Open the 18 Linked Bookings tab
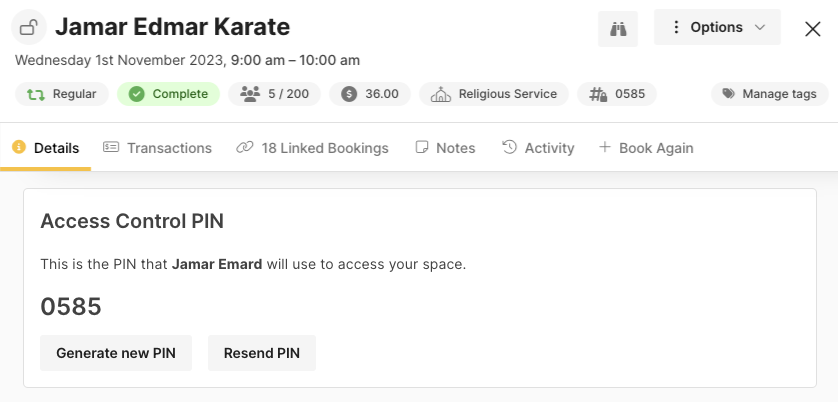The height and width of the screenshot is (402, 838). pos(312,148)
